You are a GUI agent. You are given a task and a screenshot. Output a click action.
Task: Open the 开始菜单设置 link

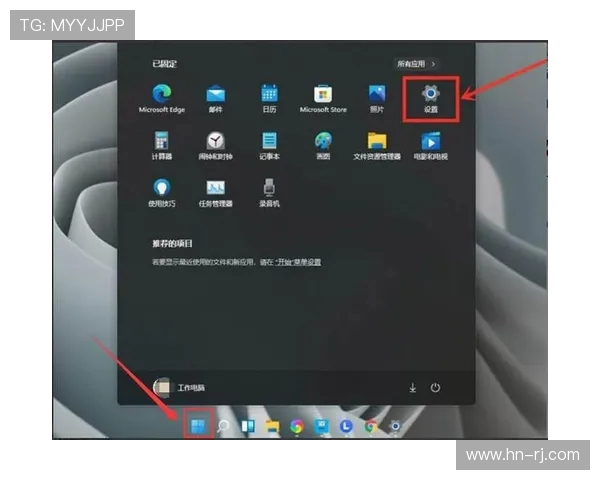[x=298, y=262]
